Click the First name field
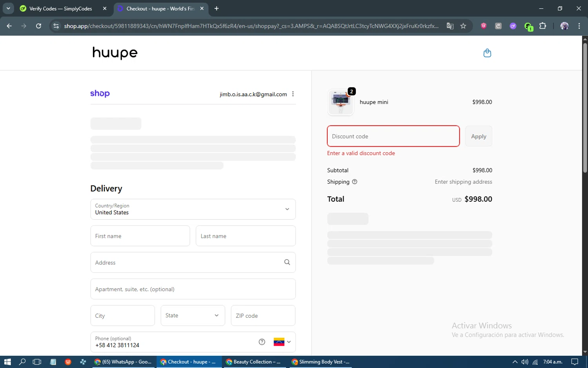Image resolution: width=588 pixels, height=368 pixels. [x=140, y=236]
